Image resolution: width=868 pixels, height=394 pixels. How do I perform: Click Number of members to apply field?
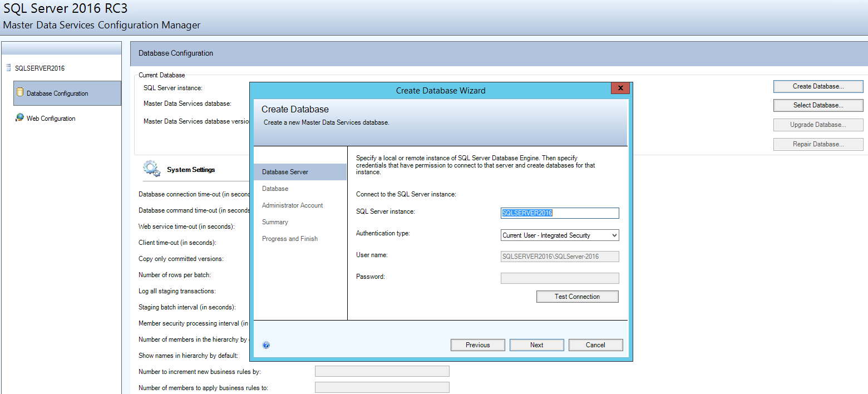click(x=382, y=387)
